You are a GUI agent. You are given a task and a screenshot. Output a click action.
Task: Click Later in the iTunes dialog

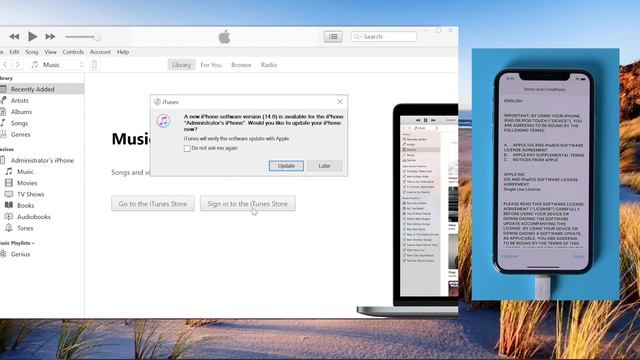324,166
